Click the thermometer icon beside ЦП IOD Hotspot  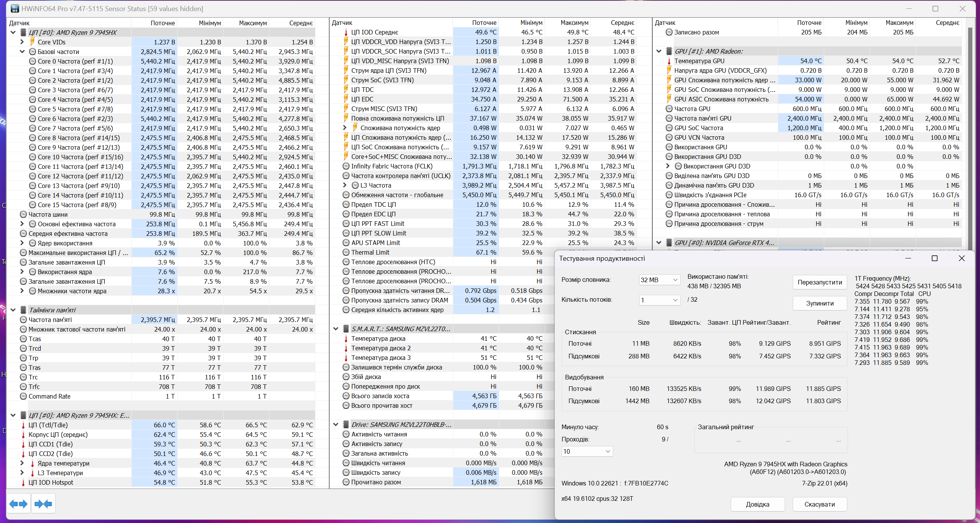tap(23, 482)
